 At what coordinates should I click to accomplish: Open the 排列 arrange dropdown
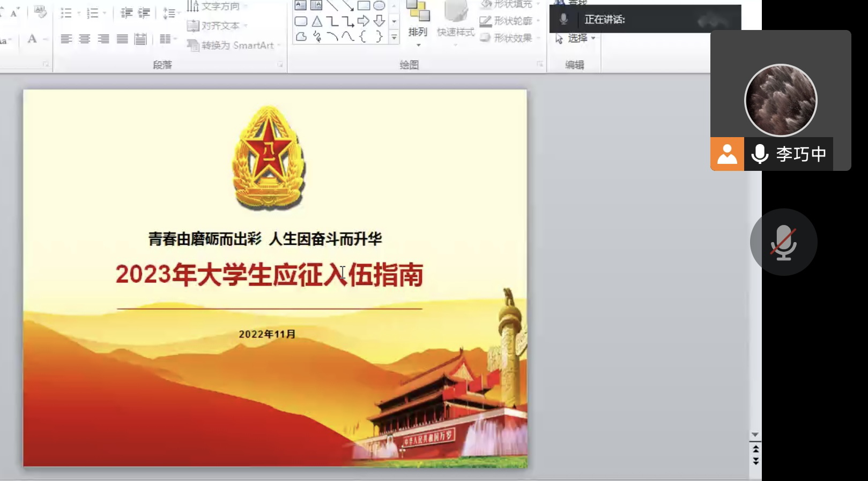[418, 32]
